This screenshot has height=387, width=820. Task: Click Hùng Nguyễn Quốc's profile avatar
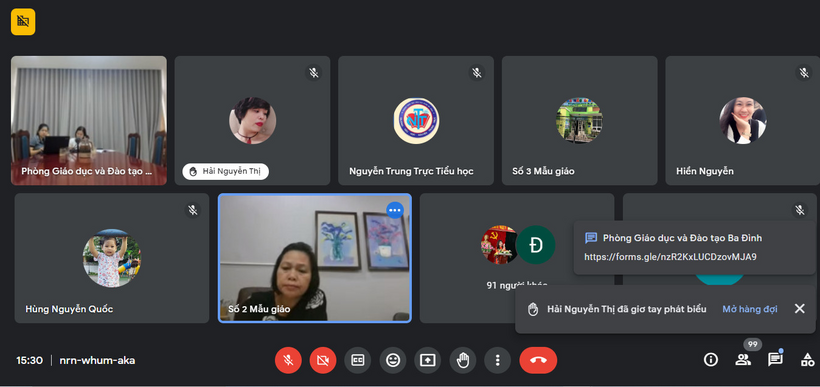(112, 258)
